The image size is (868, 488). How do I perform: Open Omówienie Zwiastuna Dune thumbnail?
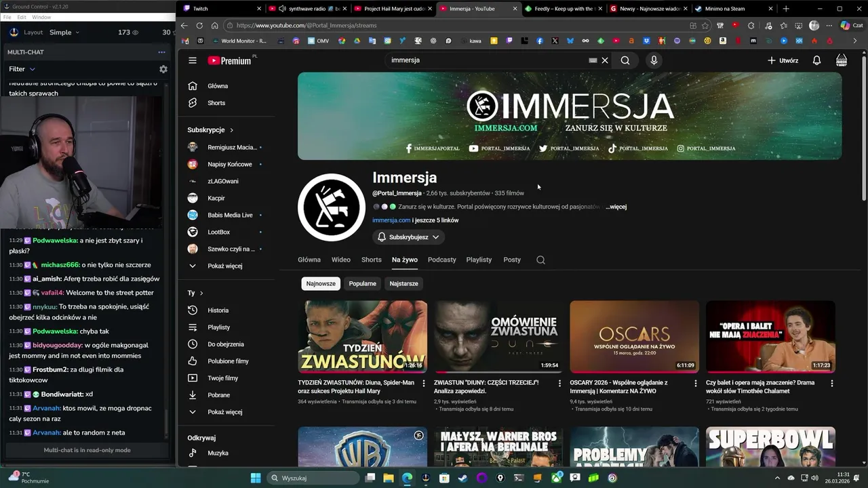(498, 337)
